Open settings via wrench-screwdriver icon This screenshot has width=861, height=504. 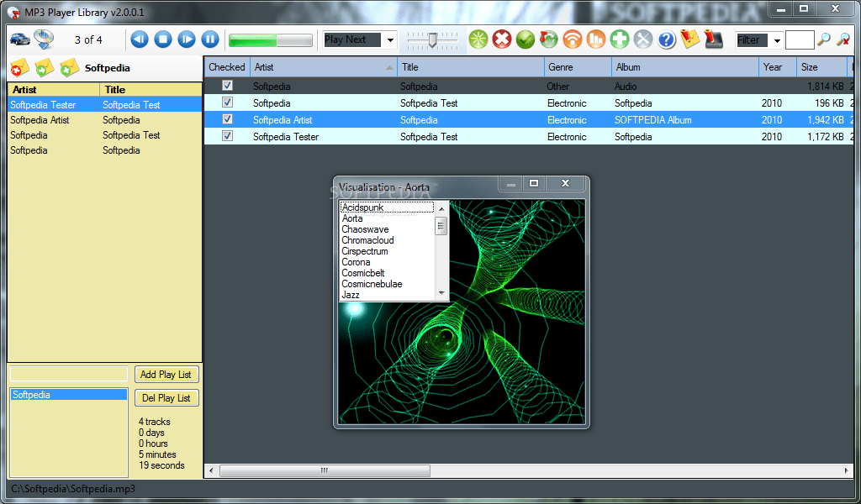click(643, 39)
